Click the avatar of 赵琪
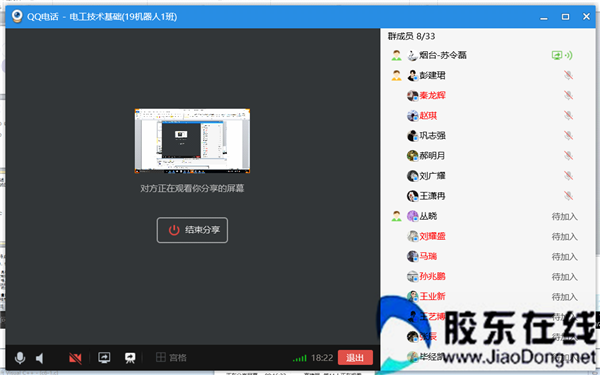The height and width of the screenshot is (375, 600). tap(412, 116)
